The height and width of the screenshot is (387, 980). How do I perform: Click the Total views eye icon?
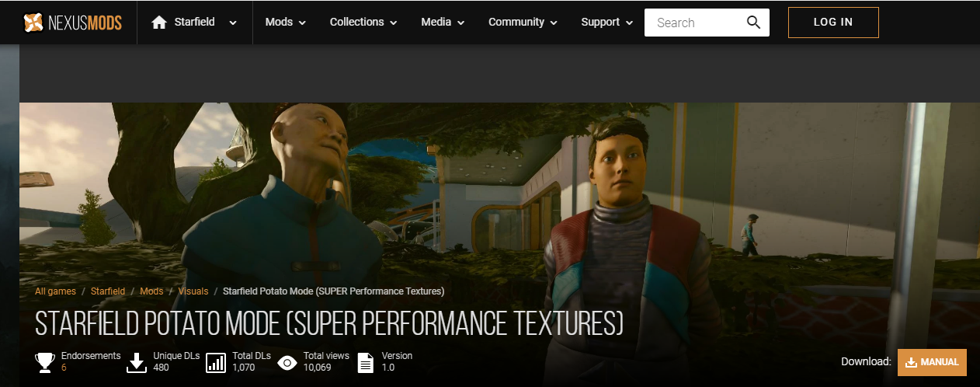(x=287, y=362)
